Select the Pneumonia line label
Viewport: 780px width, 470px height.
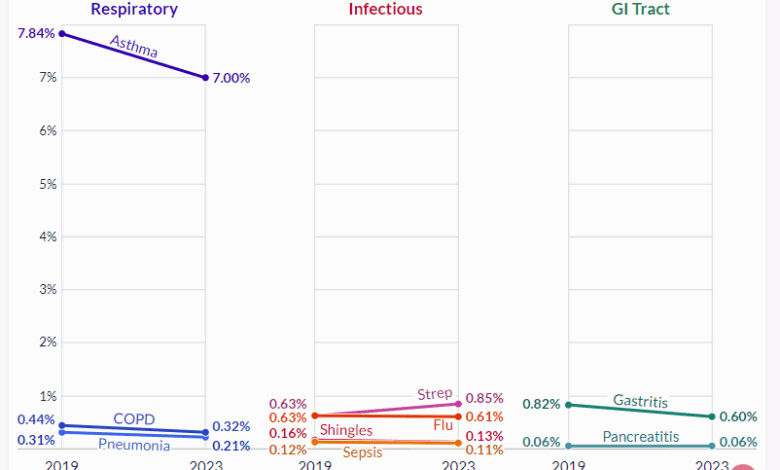pyautogui.click(x=134, y=445)
